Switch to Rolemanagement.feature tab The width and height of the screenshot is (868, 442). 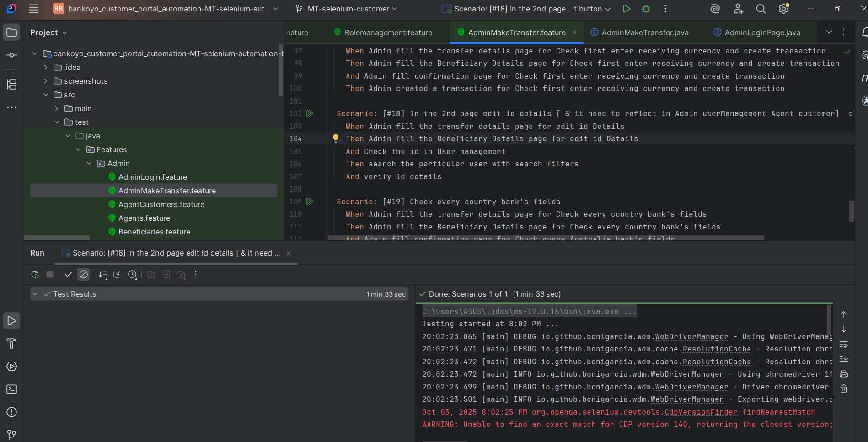point(388,32)
